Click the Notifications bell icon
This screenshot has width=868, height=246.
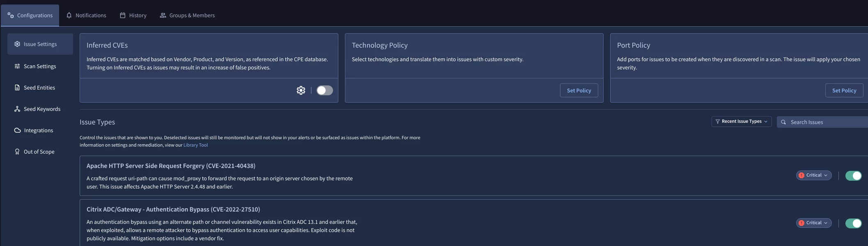(x=69, y=15)
